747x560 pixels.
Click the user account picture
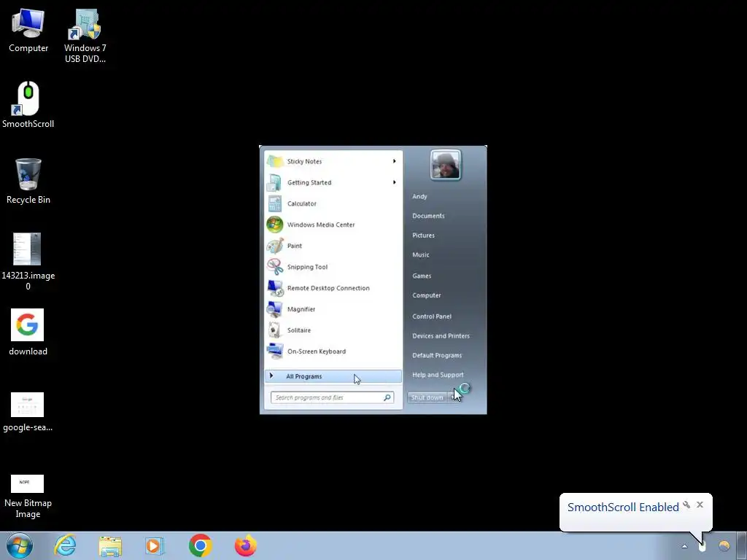point(446,165)
